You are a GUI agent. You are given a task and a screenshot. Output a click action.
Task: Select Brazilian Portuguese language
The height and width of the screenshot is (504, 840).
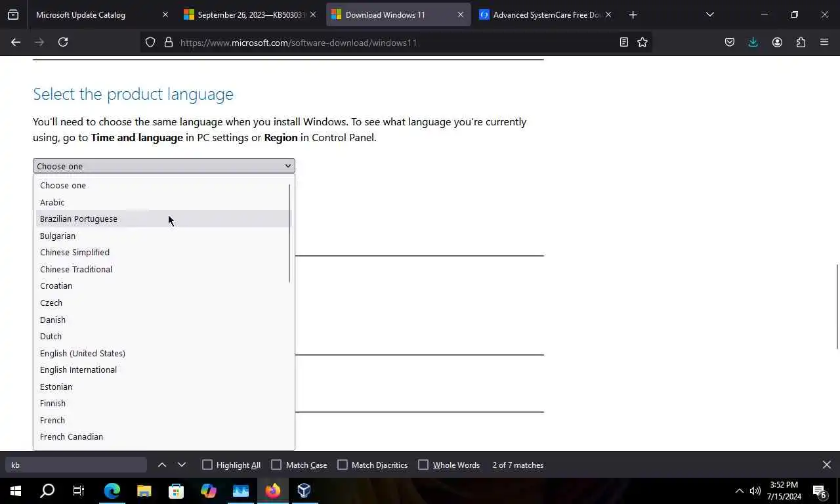pyautogui.click(x=162, y=219)
